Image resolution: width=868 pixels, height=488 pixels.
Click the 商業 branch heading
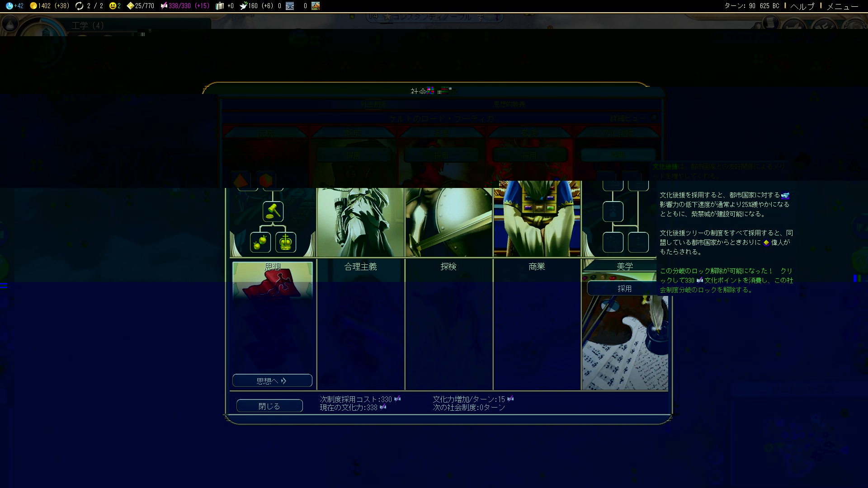coord(537,267)
